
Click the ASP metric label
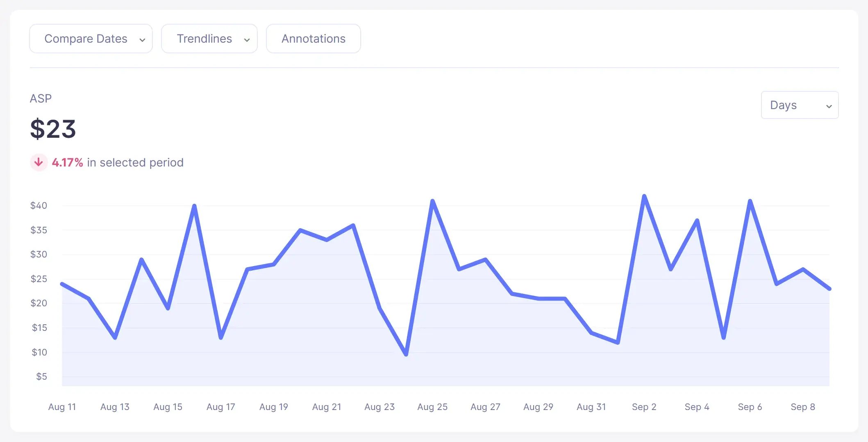click(x=41, y=98)
